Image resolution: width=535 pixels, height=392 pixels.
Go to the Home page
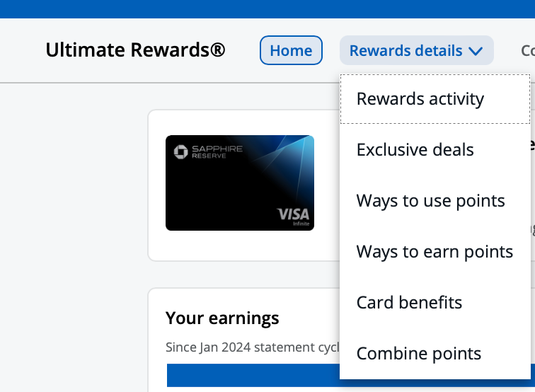pyautogui.click(x=291, y=51)
